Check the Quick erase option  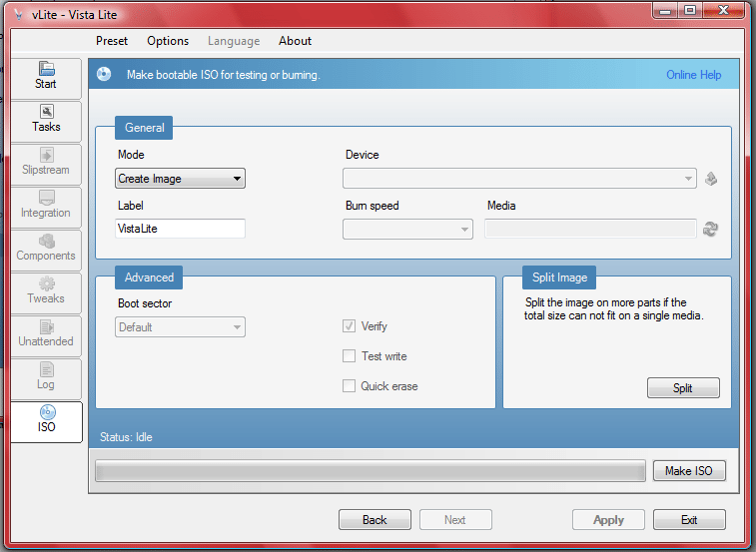pyautogui.click(x=349, y=386)
